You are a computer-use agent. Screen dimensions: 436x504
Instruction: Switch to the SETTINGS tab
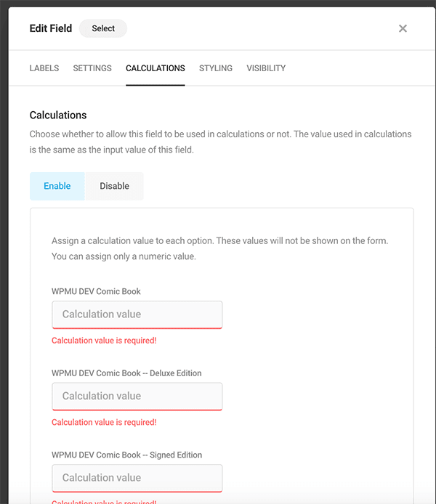pos(92,68)
